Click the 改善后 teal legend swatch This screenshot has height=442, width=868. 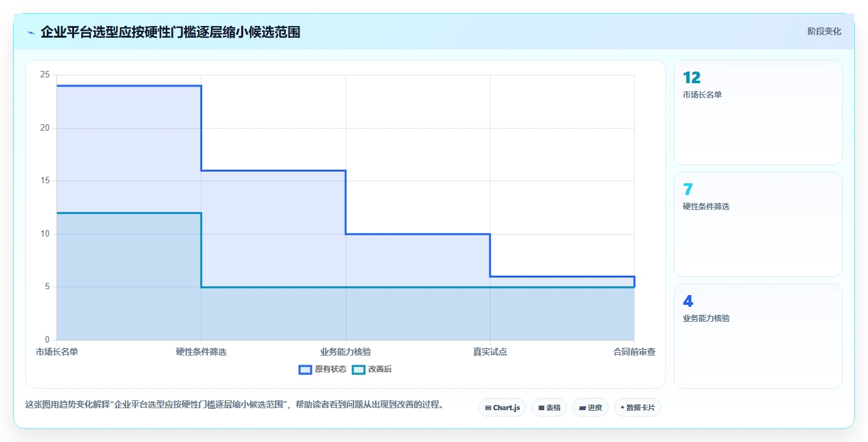(x=358, y=369)
